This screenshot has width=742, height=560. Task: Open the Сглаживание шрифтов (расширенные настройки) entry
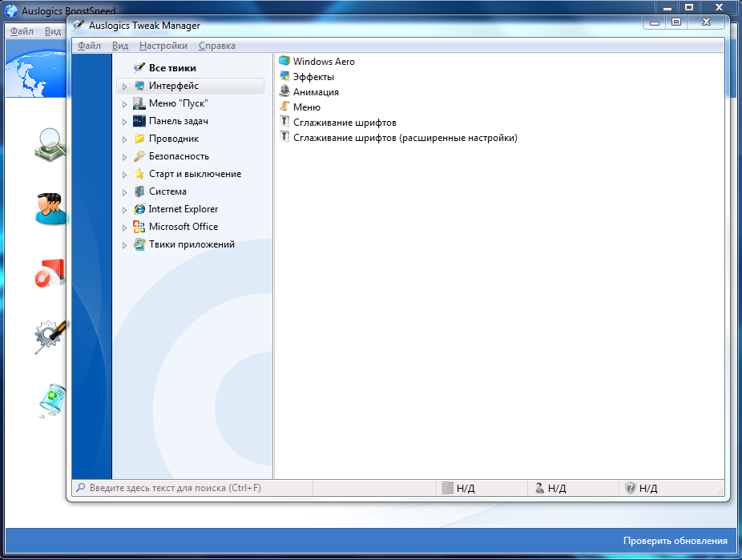click(405, 138)
